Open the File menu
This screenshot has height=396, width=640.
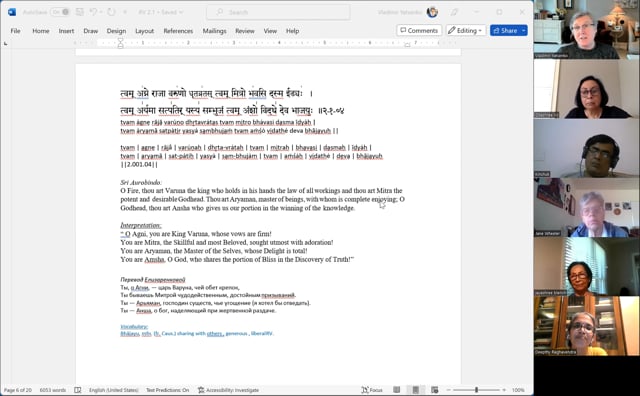(x=16, y=31)
